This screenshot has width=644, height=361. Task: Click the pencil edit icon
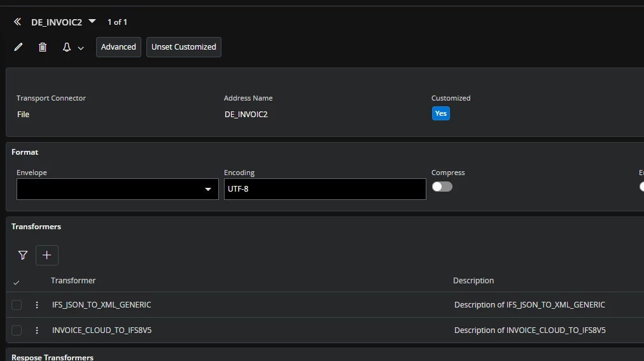coord(18,47)
